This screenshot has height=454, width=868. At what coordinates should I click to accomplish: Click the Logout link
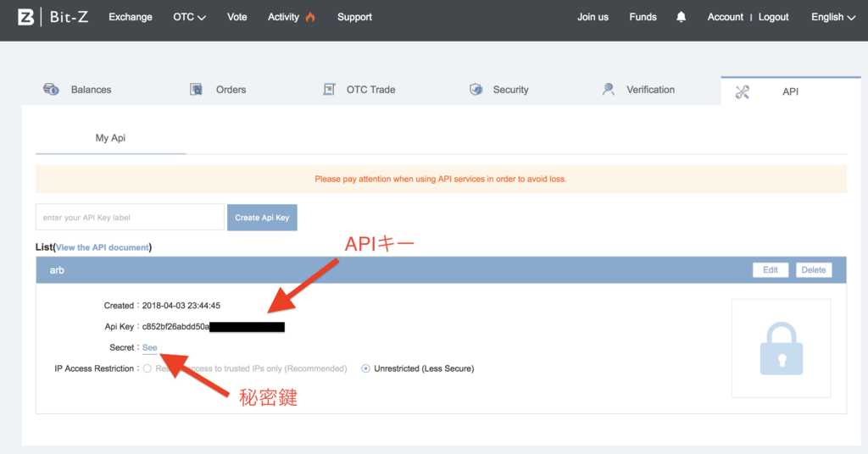coord(773,17)
